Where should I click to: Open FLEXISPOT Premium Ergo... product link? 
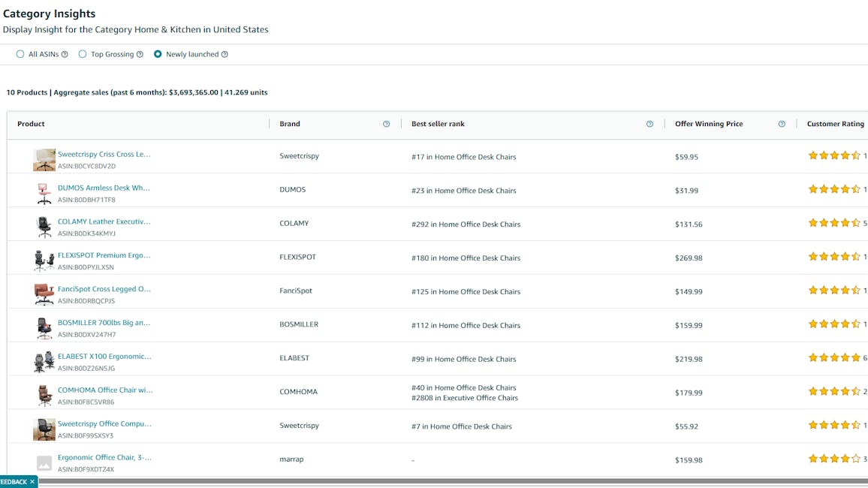[x=104, y=255]
